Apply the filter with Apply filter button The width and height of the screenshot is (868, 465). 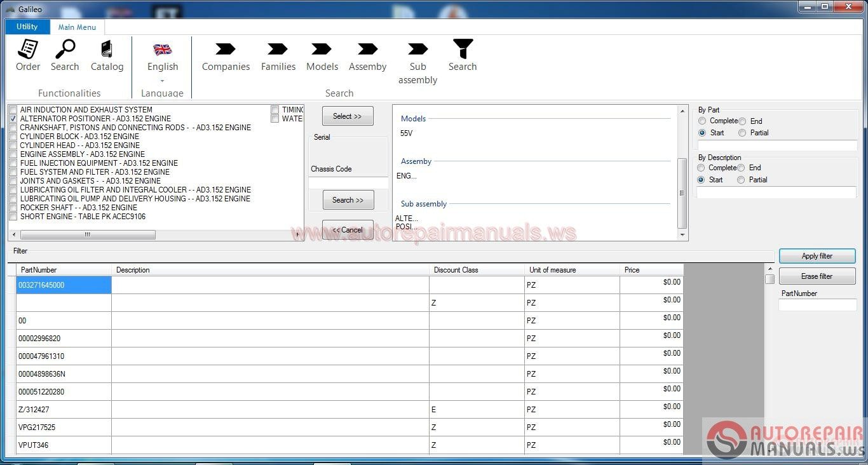click(817, 256)
